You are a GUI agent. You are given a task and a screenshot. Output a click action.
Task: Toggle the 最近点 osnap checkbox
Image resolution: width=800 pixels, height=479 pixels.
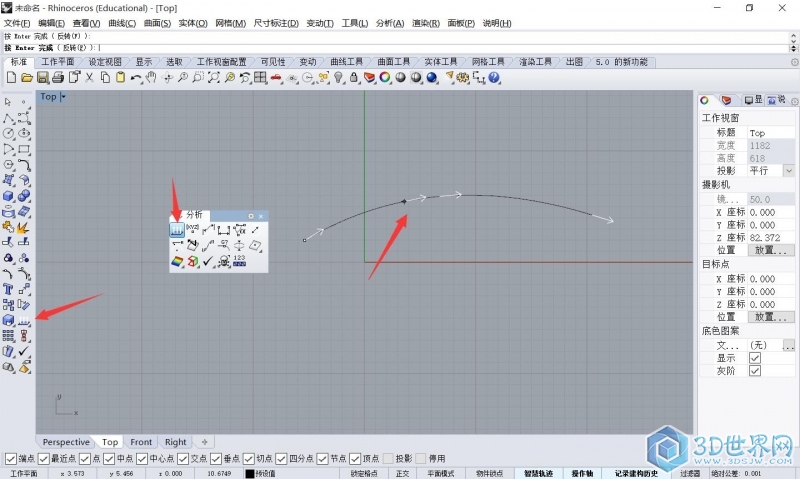click(x=43, y=459)
